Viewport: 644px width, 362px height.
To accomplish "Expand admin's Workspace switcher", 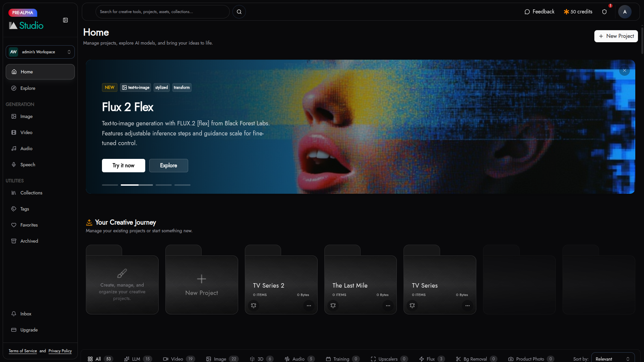I will click(x=40, y=52).
